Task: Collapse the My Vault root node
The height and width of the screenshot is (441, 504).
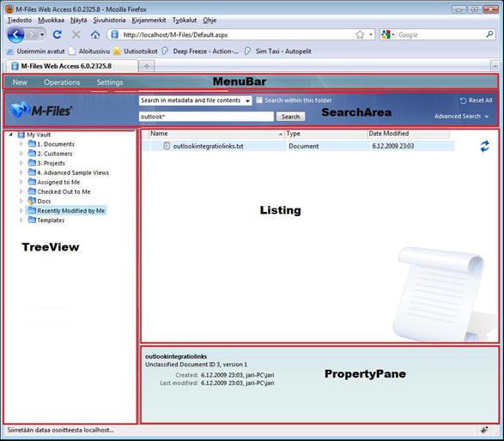Action: pos(11,135)
